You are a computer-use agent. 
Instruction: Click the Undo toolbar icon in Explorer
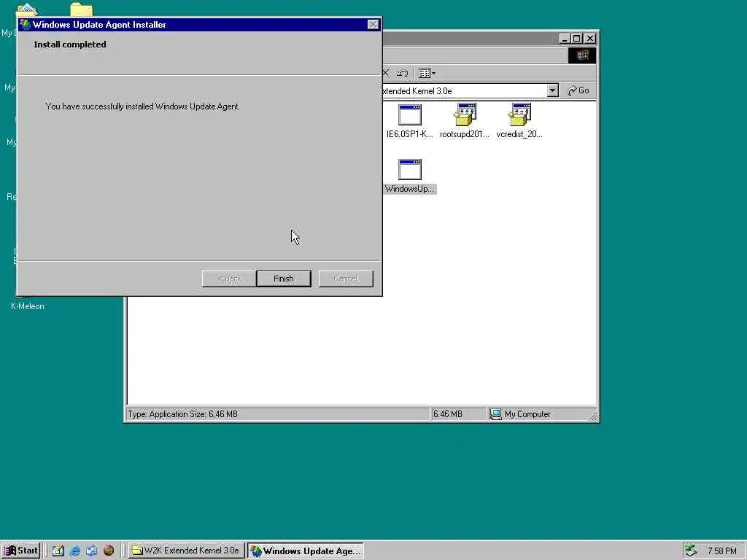point(402,74)
